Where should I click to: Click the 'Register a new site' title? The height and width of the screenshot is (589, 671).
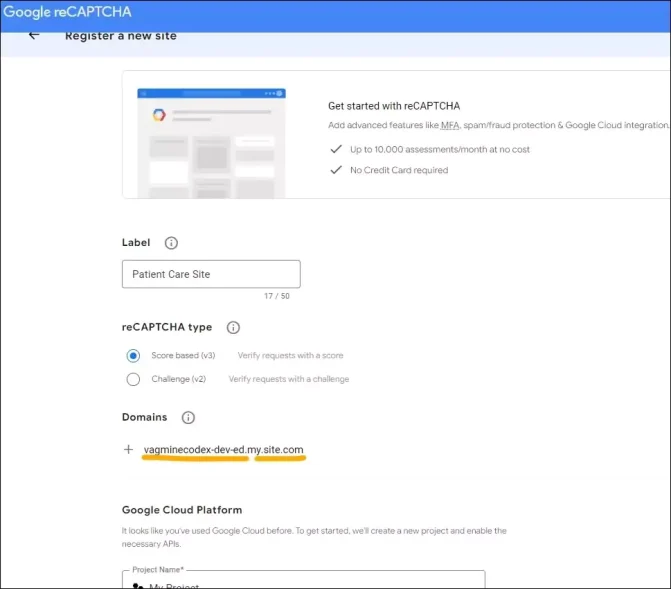tap(121, 36)
